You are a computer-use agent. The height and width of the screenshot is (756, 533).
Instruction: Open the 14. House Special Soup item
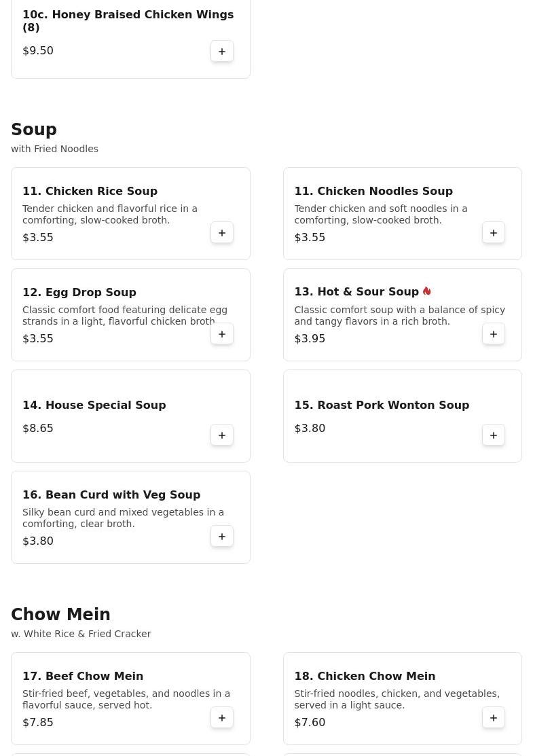click(x=94, y=405)
